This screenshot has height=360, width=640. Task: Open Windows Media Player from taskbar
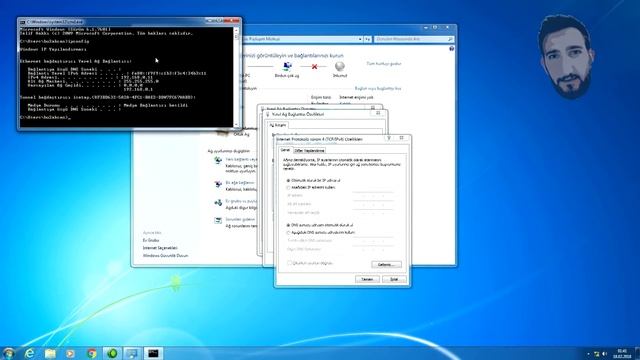coord(71,353)
